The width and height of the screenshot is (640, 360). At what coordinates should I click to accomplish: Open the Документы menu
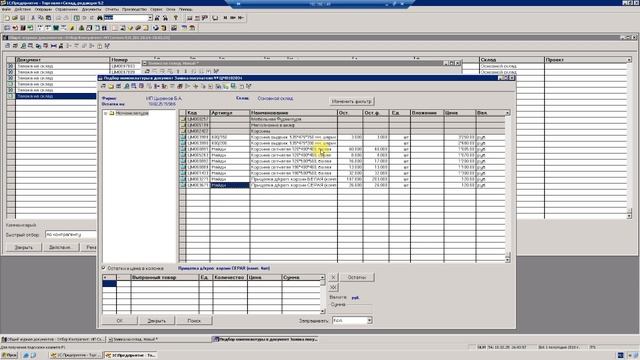tap(91, 9)
